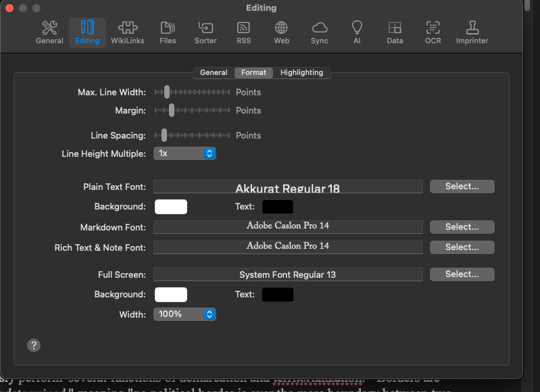Screen dimensions: 540x392
Task: Open the Imprinter preferences pane
Action: point(472,32)
